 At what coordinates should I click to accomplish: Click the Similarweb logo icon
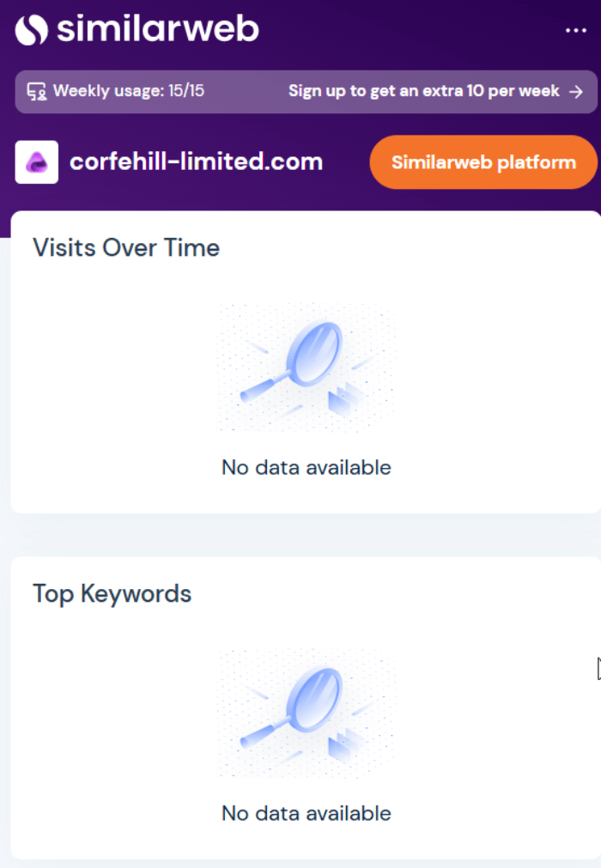point(32,30)
